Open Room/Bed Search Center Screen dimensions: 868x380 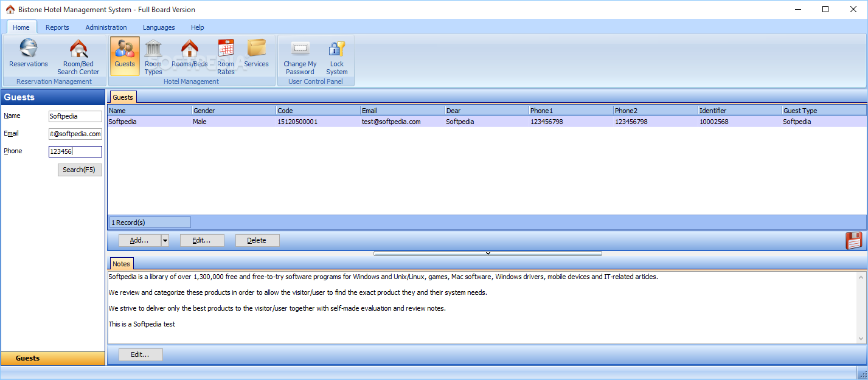tap(78, 57)
